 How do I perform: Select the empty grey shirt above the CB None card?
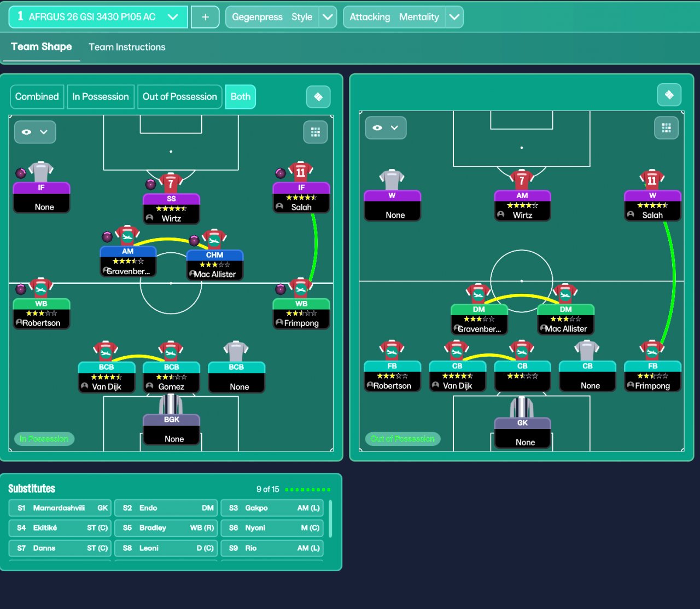587,350
